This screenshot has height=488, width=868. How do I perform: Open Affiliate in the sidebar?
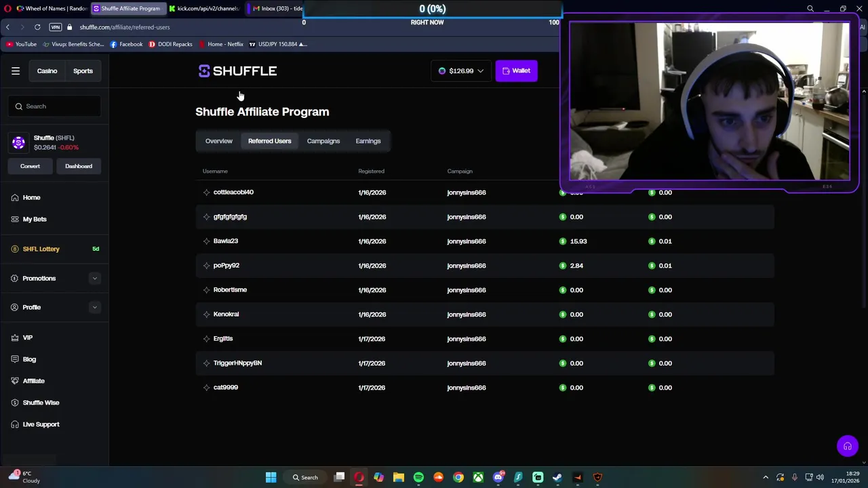[x=33, y=381]
